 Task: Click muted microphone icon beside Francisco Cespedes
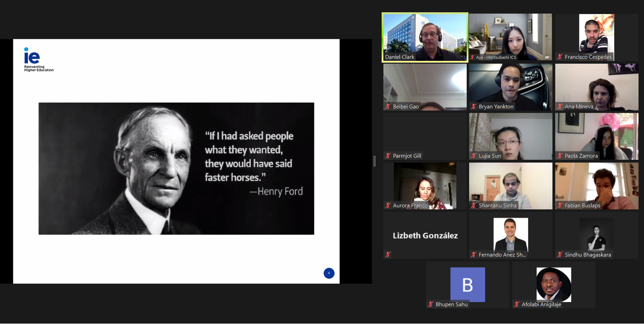click(560, 57)
